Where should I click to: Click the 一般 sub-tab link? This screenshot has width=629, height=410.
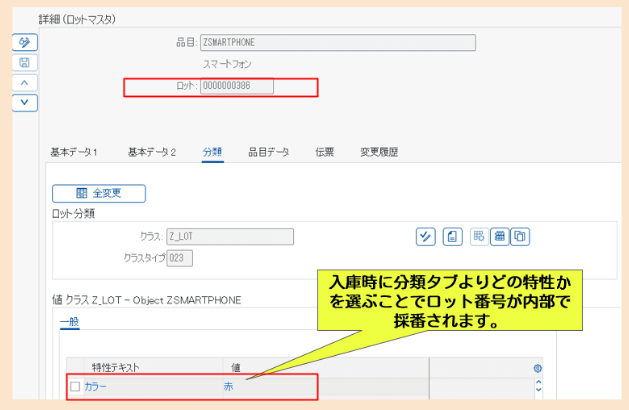coord(69,321)
